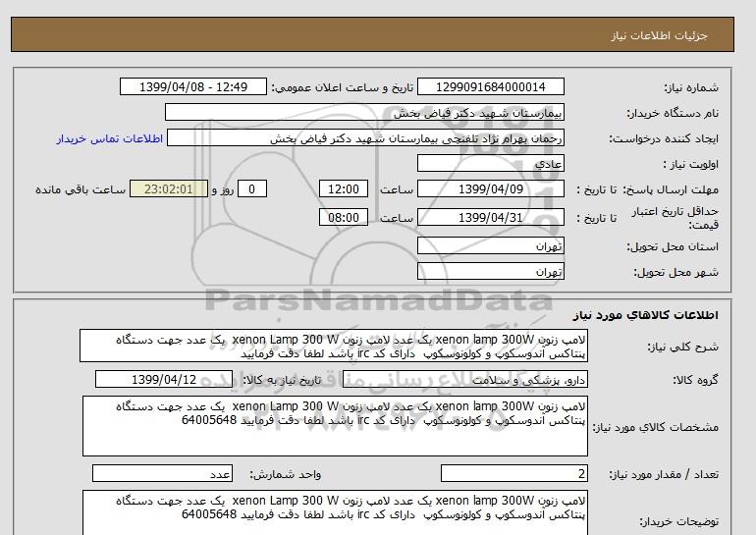Click the delivery province field تهران

[490, 245]
